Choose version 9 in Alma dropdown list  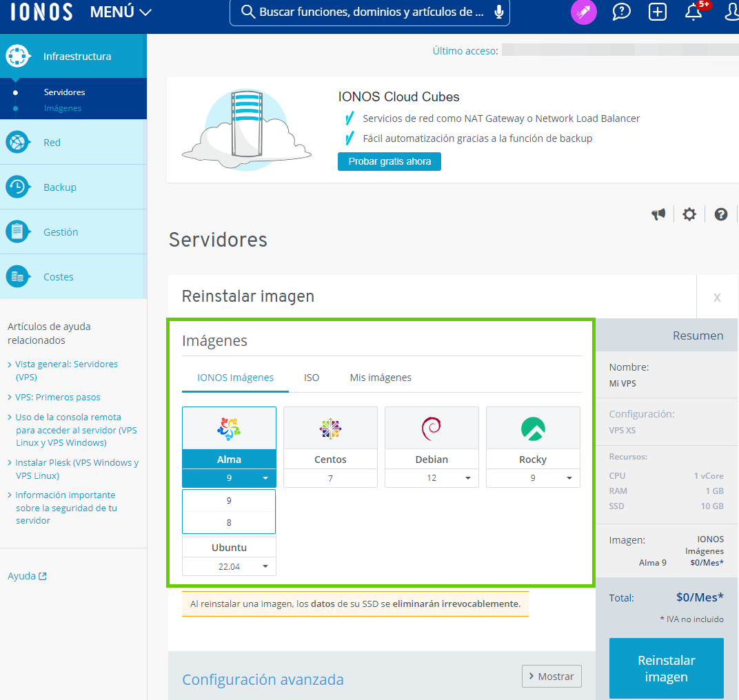[x=229, y=501]
